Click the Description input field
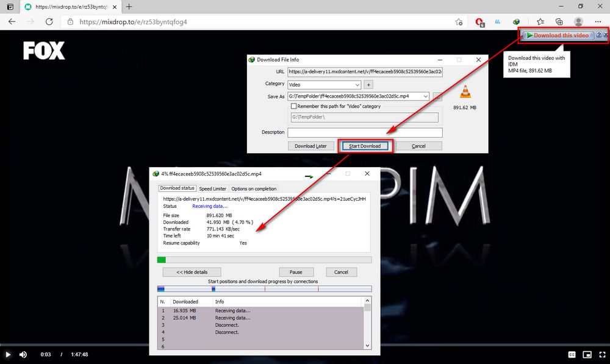The image size is (610, 364). click(365, 132)
